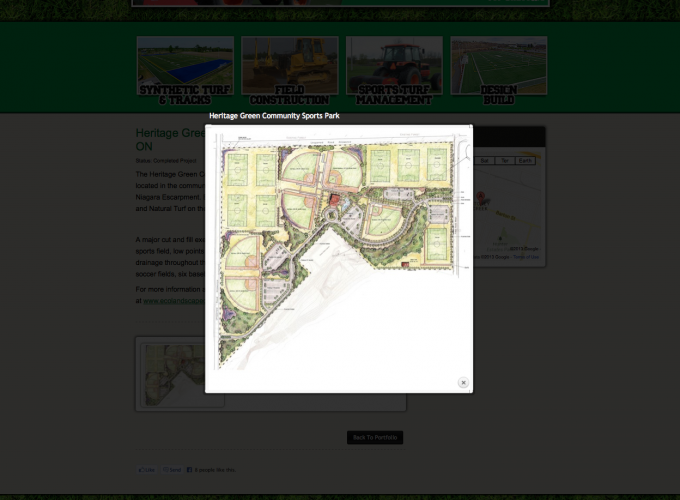Image resolution: width=680 pixels, height=500 pixels.
Task: Click the Facebook icon beside people like this
Action: 189,469
